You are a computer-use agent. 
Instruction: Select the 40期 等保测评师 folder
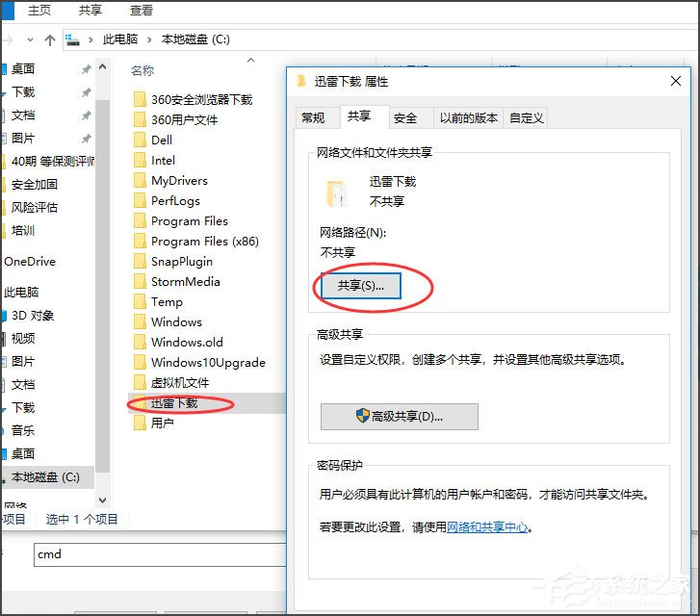pos(52,161)
